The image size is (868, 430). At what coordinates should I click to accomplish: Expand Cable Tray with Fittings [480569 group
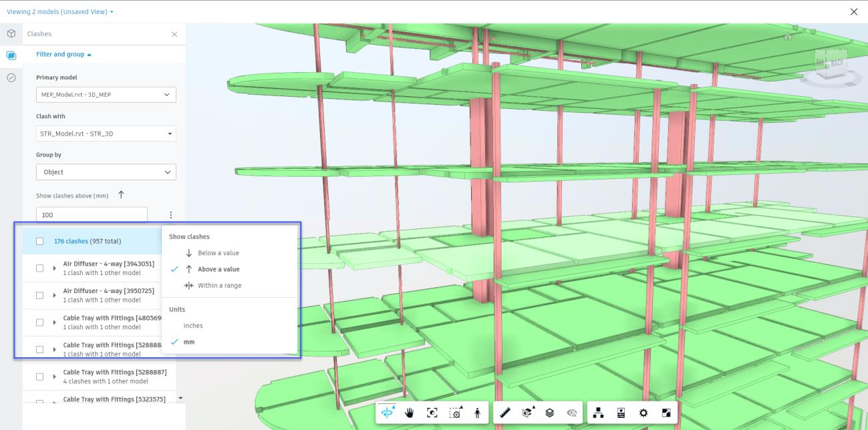click(55, 322)
